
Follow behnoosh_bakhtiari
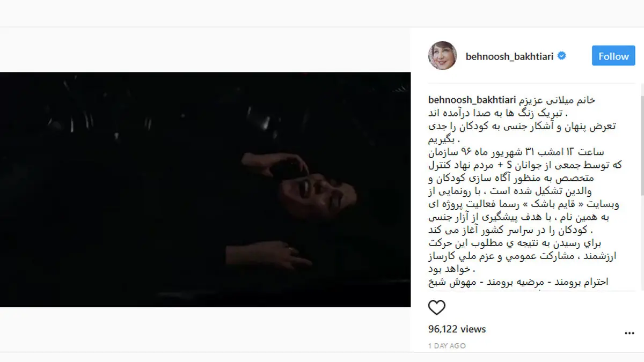[613, 56]
